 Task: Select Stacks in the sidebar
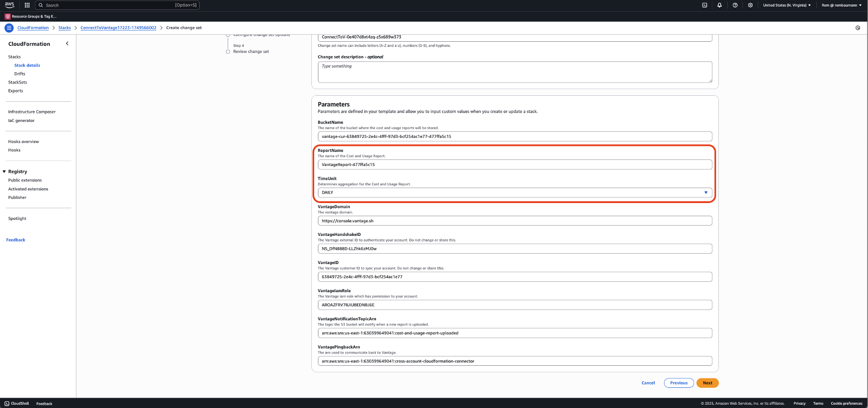pyautogui.click(x=15, y=57)
